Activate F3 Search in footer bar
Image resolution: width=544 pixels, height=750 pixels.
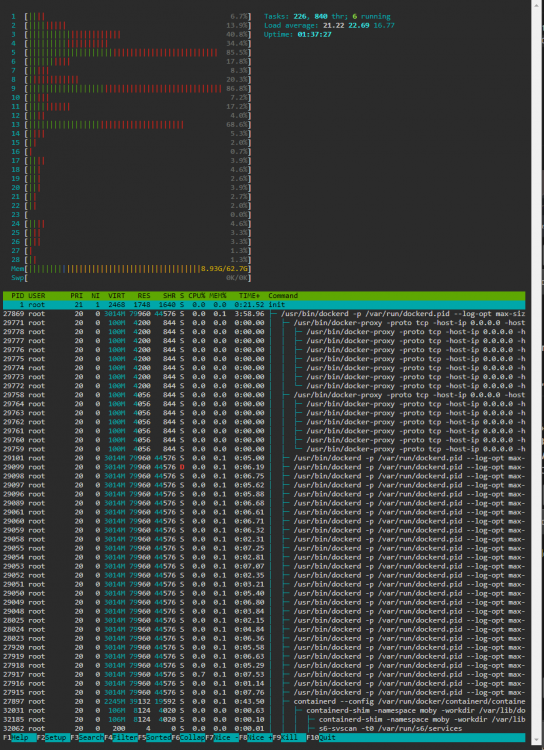click(x=85, y=738)
